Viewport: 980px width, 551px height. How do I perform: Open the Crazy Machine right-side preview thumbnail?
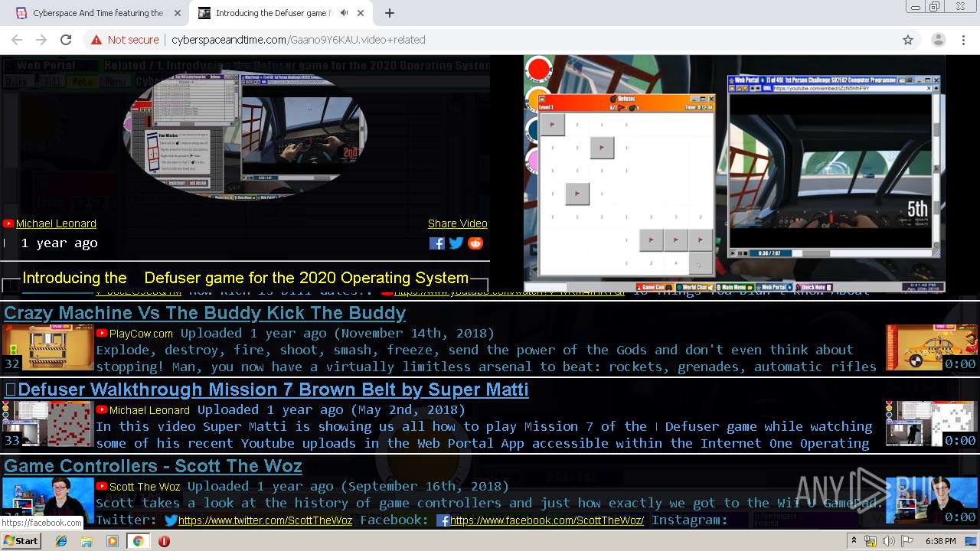click(932, 347)
